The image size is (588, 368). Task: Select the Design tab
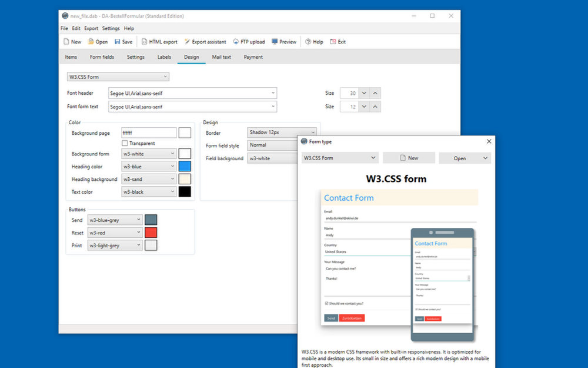pos(191,57)
